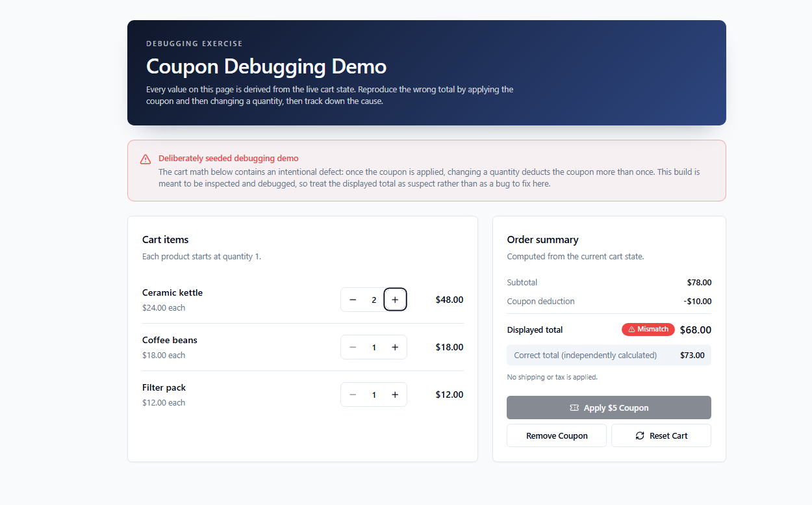Increase Filter pack quantity with plus
This screenshot has width=812, height=505.
coord(395,395)
